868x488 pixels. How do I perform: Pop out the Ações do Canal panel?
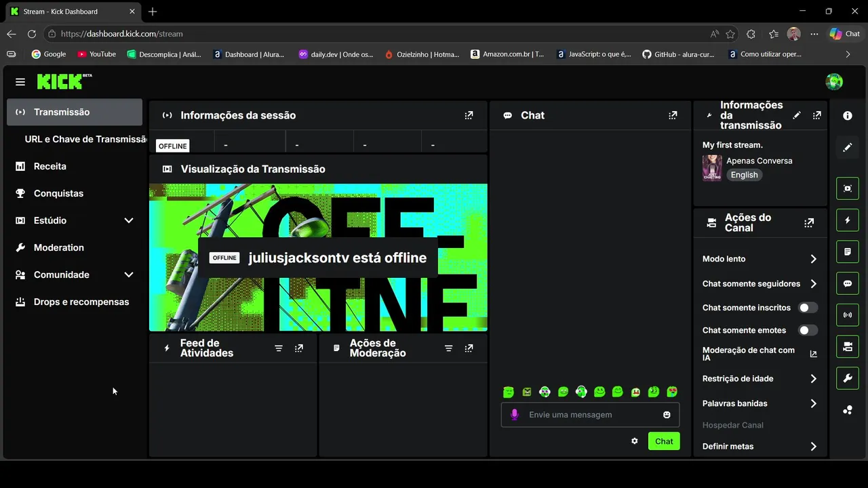pos(809,222)
